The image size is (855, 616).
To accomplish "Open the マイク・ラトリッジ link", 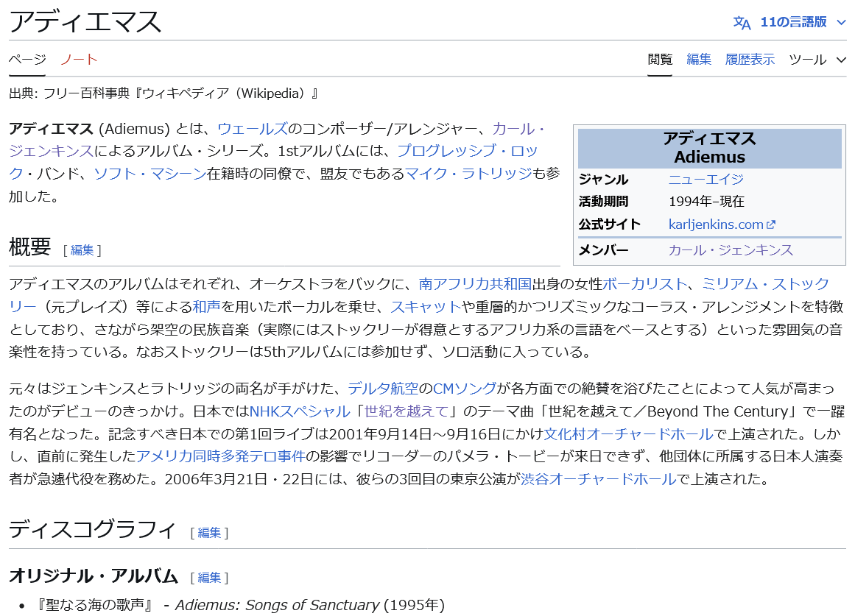I will pyautogui.click(x=468, y=174).
